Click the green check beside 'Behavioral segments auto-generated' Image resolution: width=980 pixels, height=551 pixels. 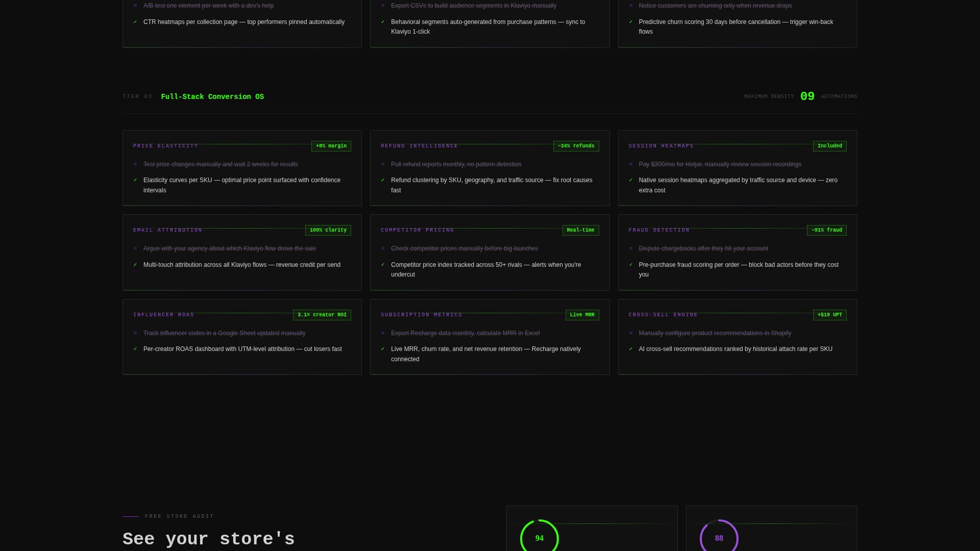(383, 22)
